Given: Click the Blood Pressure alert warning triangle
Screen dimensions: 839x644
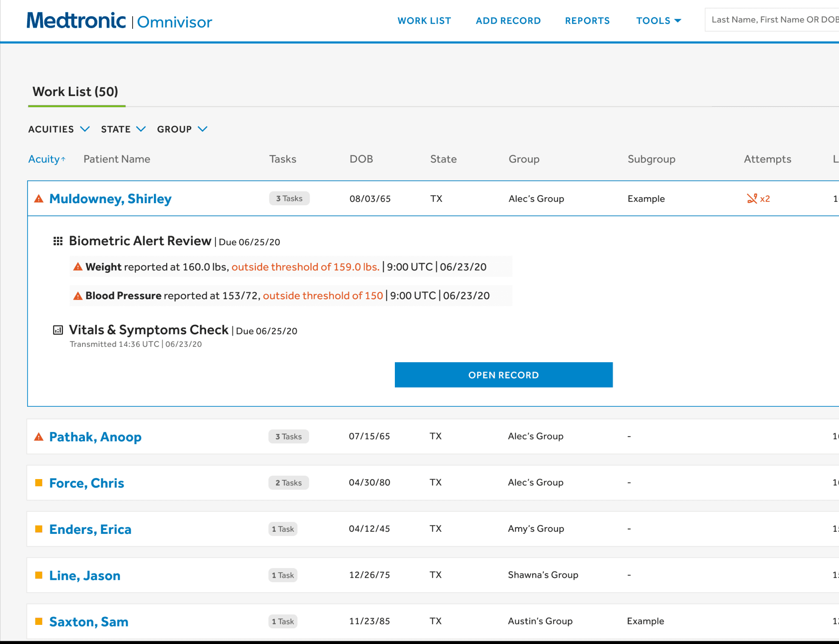Looking at the screenshot, I should 78,296.
